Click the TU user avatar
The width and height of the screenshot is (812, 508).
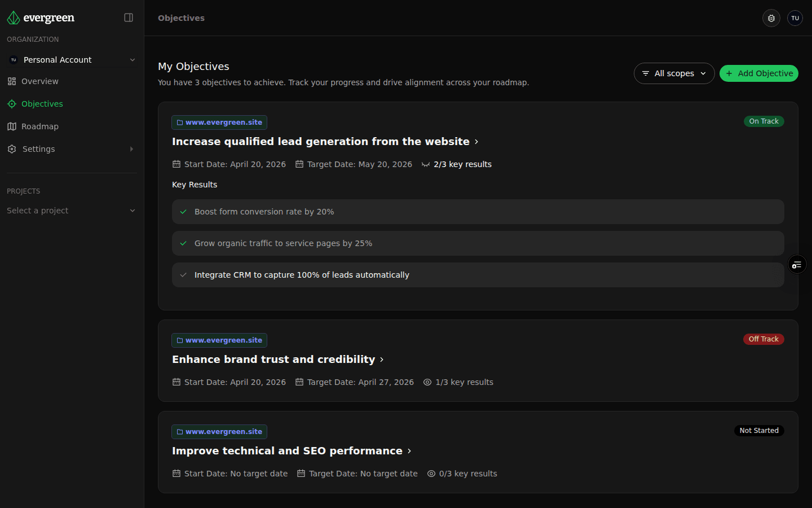point(795,17)
